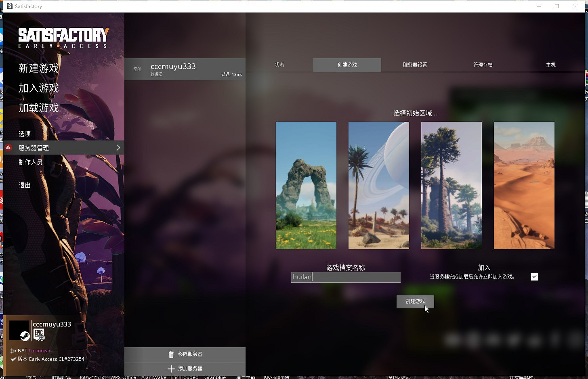The height and width of the screenshot is (379, 588).
Task: Choose the desert dunes starting area
Action: (x=524, y=185)
